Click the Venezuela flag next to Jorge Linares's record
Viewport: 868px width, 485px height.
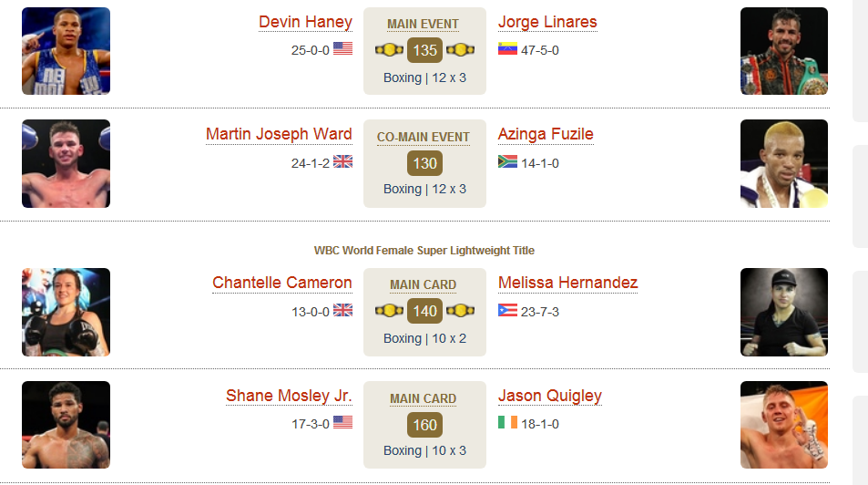click(507, 49)
